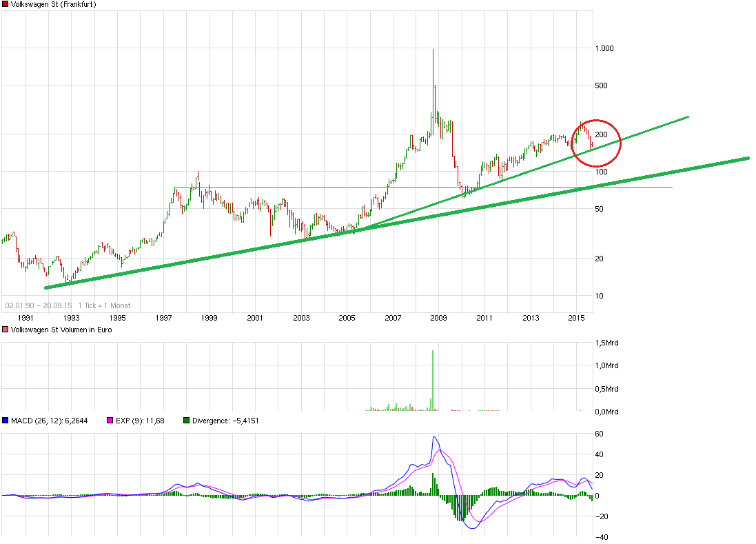Click the dark red Volumen legend square
The width and height of the screenshot is (756, 544).
pyautogui.click(x=6, y=330)
